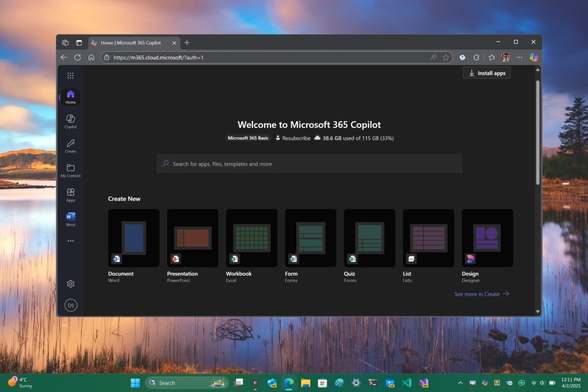Select the Home icon in the sidebar

click(70, 96)
